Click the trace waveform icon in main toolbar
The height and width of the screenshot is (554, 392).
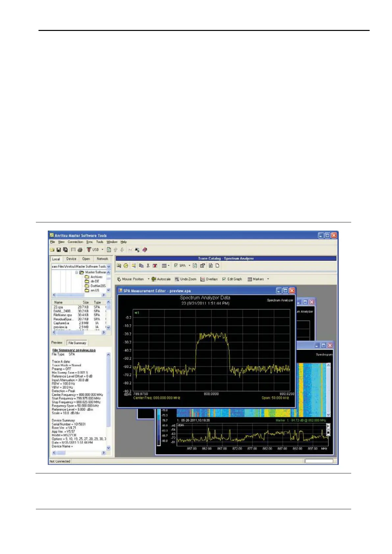130,250
